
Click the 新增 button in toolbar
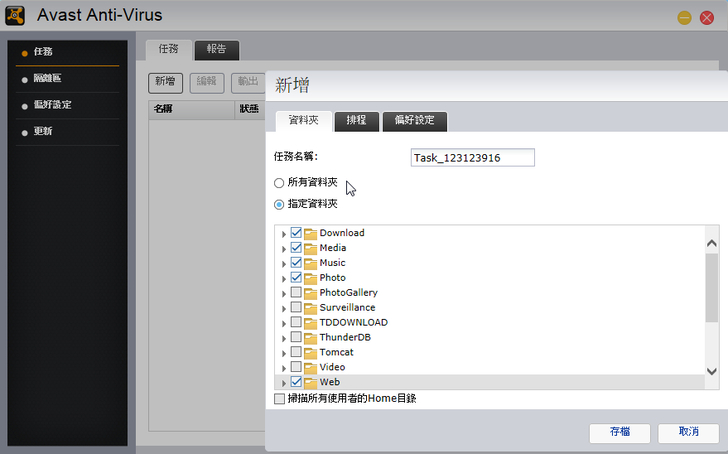pyautogui.click(x=165, y=83)
